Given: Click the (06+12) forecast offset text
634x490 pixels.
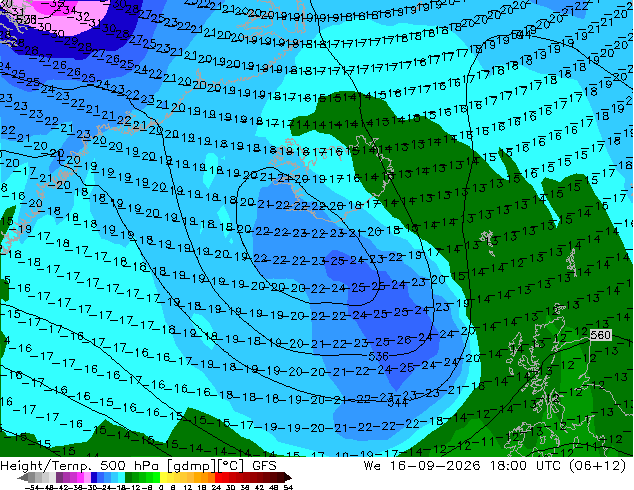Looking at the screenshot, I should click(598, 466).
